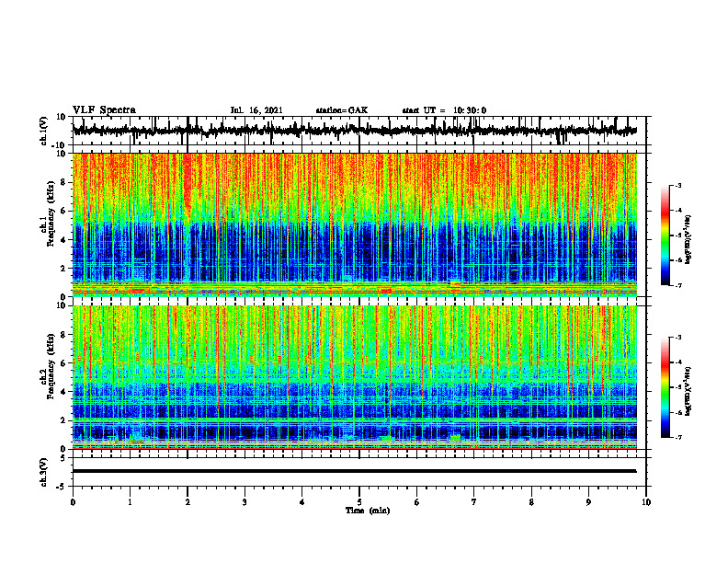Click the time axis tick label "6"
Viewport: 728px width, 563px height.
[417, 502]
